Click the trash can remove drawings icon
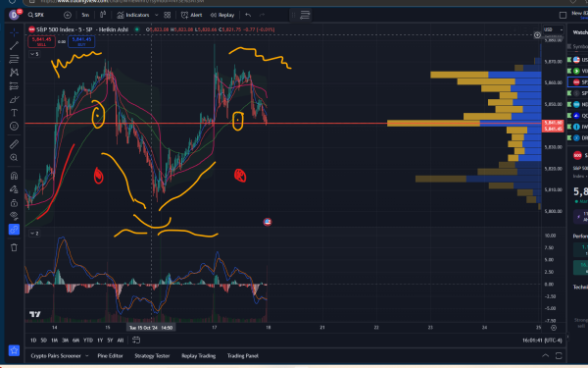Viewport: 588px width, 368px height. click(x=14, y=247)
